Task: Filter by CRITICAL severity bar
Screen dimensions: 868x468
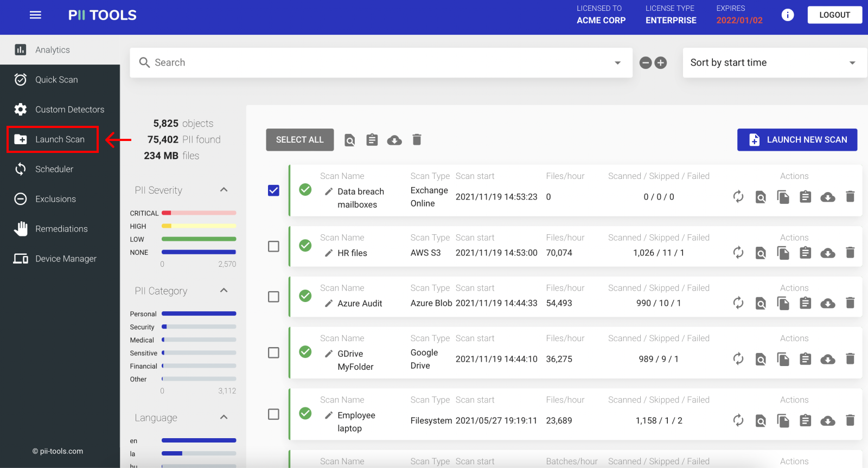Action: [x=199, y=213]
